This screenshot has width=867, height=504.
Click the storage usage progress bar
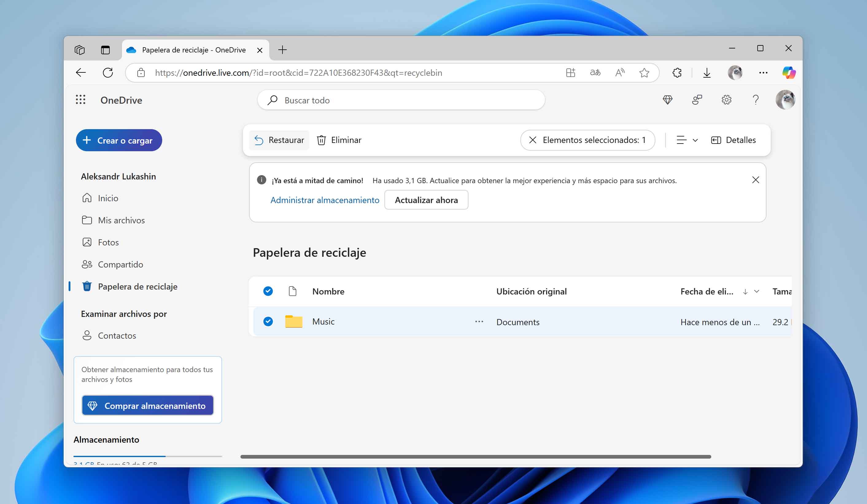click(x=148, y=456)
